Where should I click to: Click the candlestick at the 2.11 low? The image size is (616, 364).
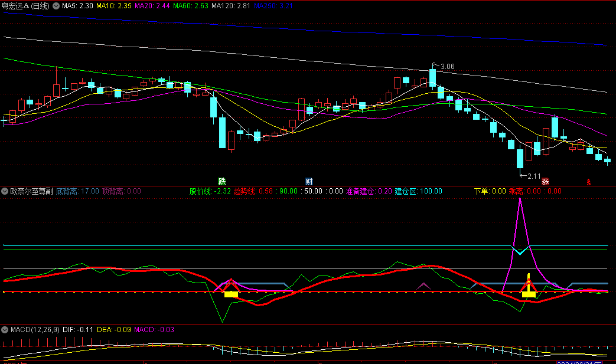[520, 159]
